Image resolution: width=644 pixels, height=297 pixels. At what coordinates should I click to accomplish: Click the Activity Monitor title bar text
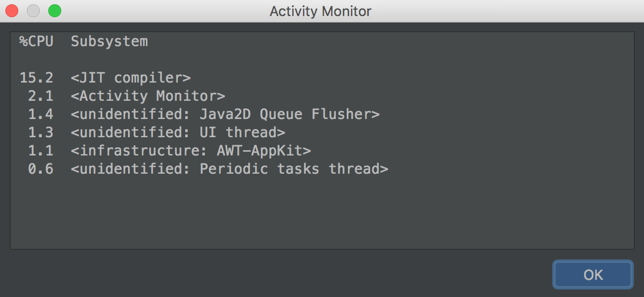click(x=320, y=11)
